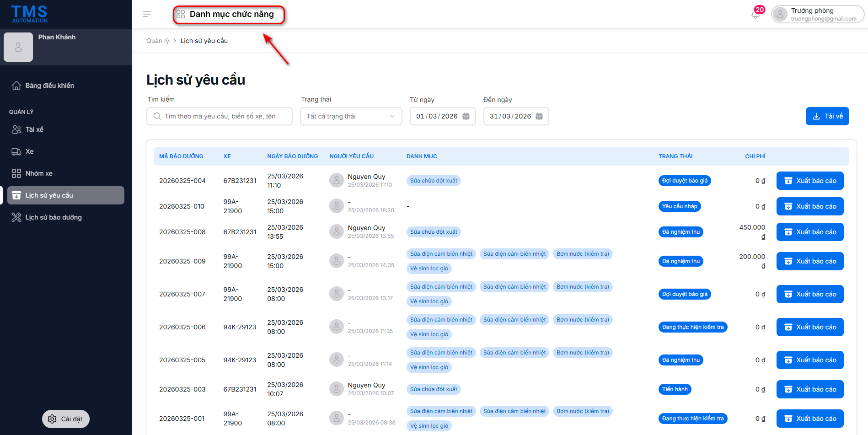This screenshot has width=868, height=435.
Task: Click calendar icon in Từ ngày field
Action: pos(466,116)
